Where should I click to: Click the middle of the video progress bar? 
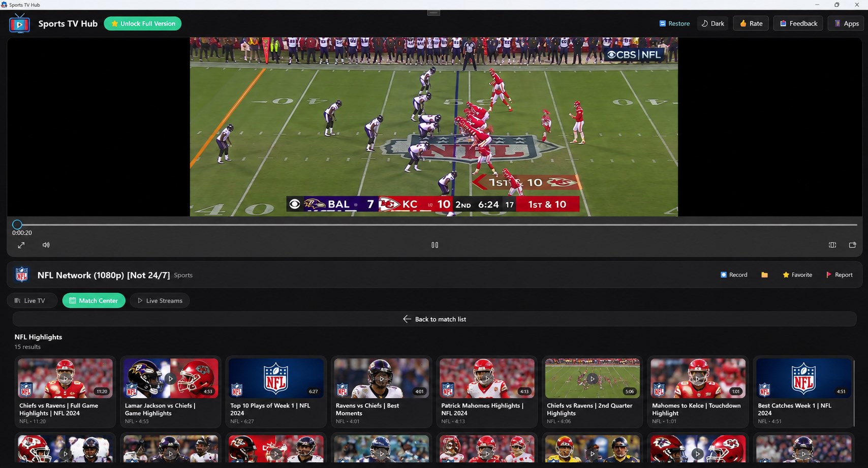(435, 224)
